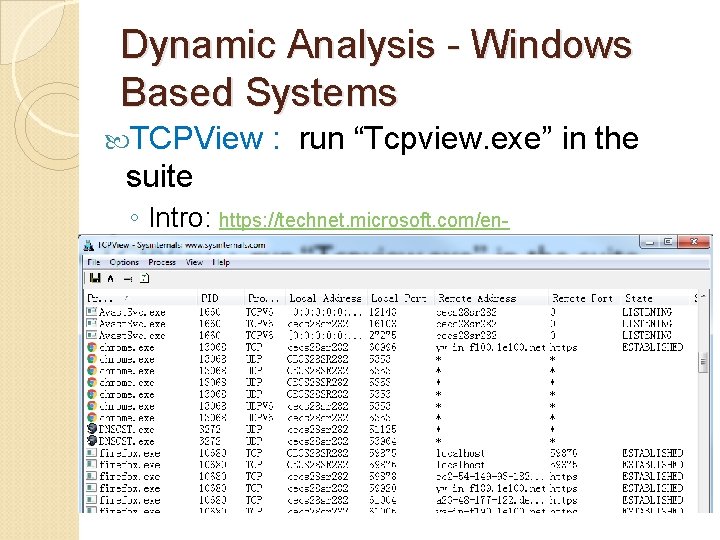Sort by the Protocol column header
The height and width of the screenshot is (540, 720).
264,298
